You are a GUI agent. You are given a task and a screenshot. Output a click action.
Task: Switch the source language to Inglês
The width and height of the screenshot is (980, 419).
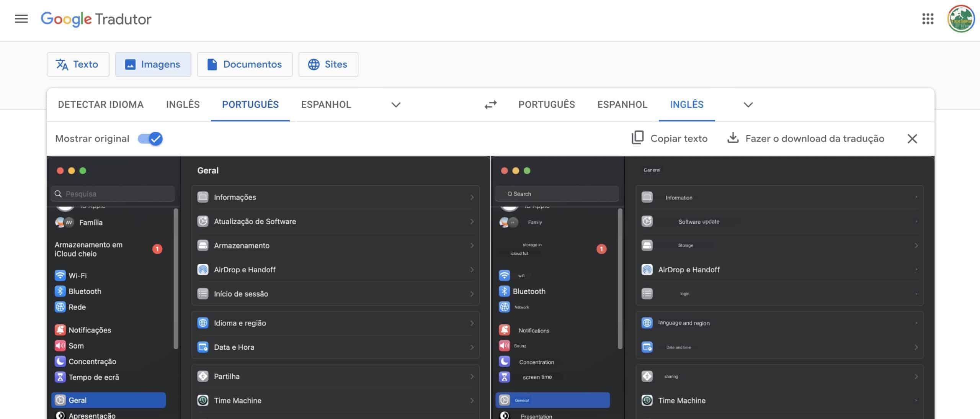coord(183,104)
